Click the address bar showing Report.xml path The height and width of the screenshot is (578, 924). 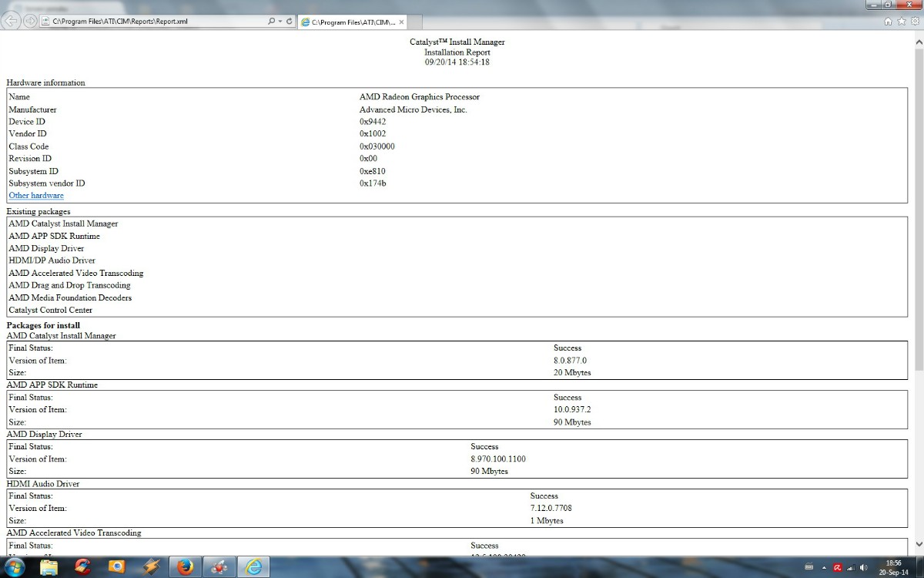pos(154,22)
